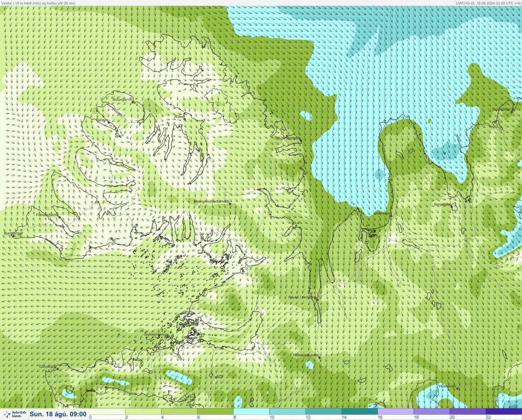
Task: Click the Veðurstofa Íslands logo
Action: (14, 414)
